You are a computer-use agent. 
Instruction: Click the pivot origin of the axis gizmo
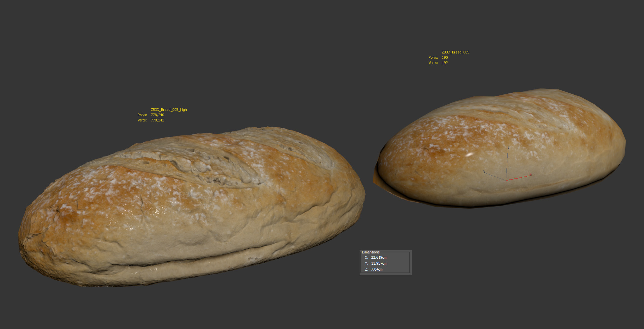506,180
